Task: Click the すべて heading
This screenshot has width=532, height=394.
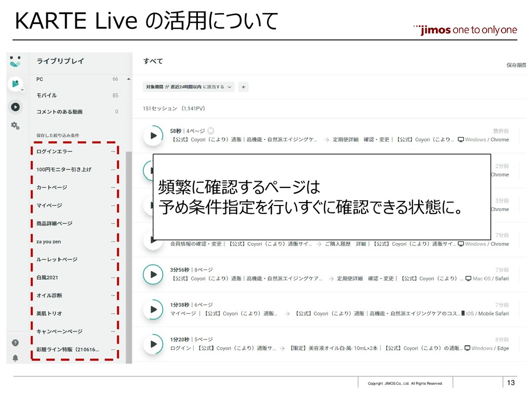Action: pos(153,61)
